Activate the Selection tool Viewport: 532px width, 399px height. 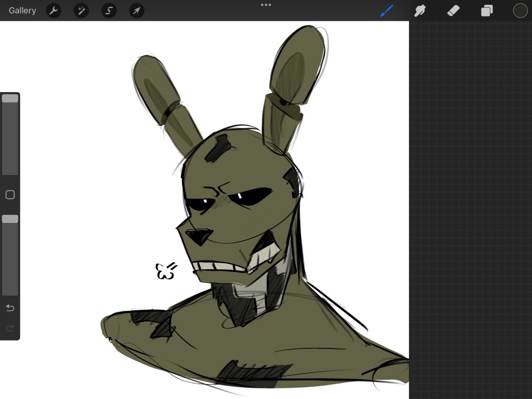[109, 11]
